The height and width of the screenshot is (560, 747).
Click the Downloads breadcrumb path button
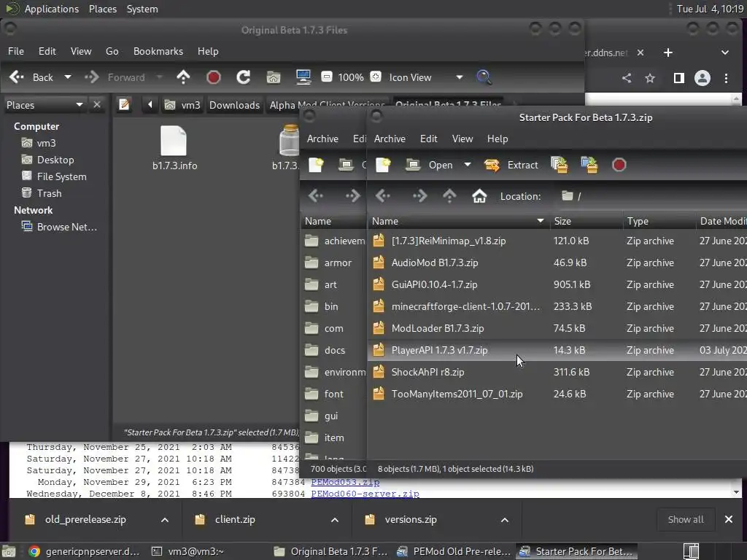coord(234,105)
